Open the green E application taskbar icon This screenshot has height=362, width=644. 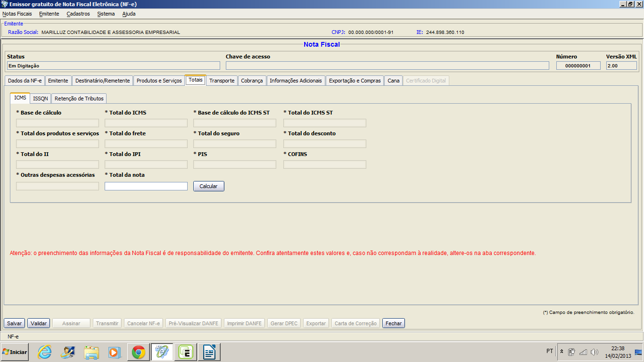186,352
